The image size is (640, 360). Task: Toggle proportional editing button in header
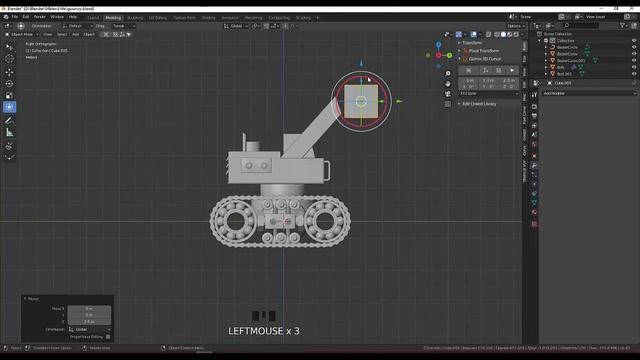[x=285, y=26]
